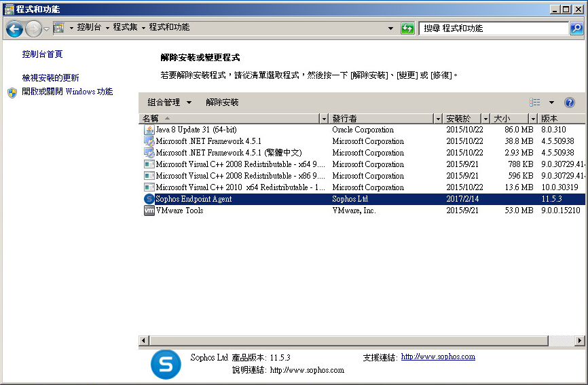Click 產品版本: 11.5.3 in details pane

pos(261,358)
